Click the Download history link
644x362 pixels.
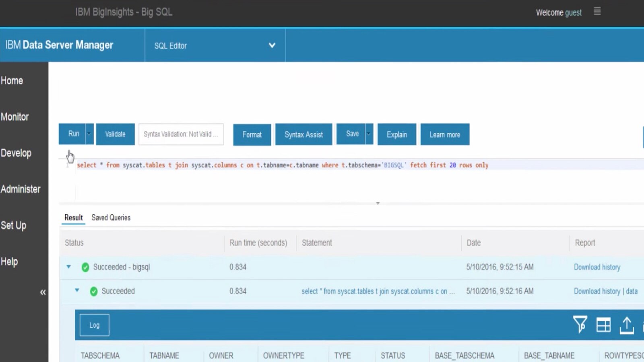click(x=597, y=267)
